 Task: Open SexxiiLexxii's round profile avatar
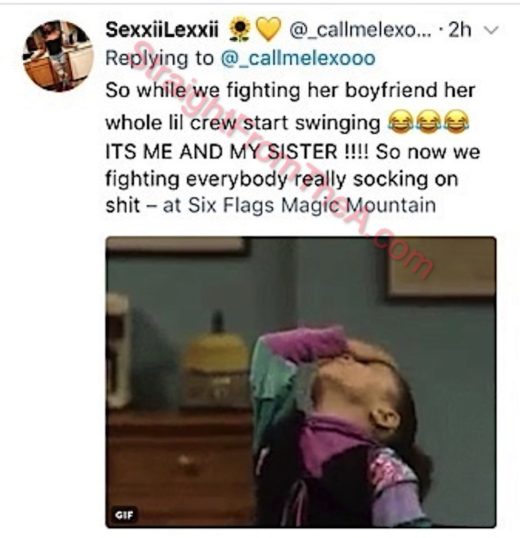point(58,56)
